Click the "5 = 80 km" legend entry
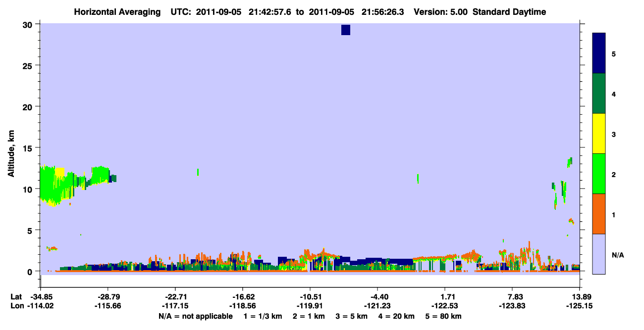Image resolution: width=644 pixels, height=330 pixels. click(x=444, y=316)
